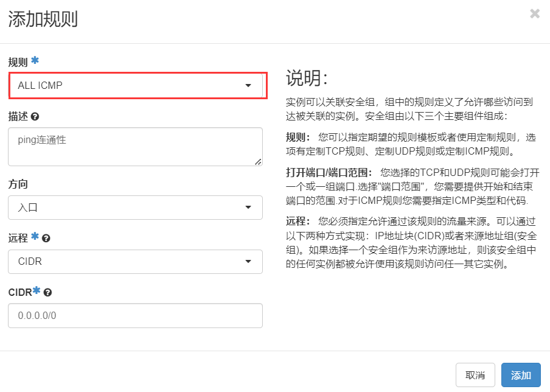Click the 描述 field label
Screen dimensions: 550x392
[18, 116]
